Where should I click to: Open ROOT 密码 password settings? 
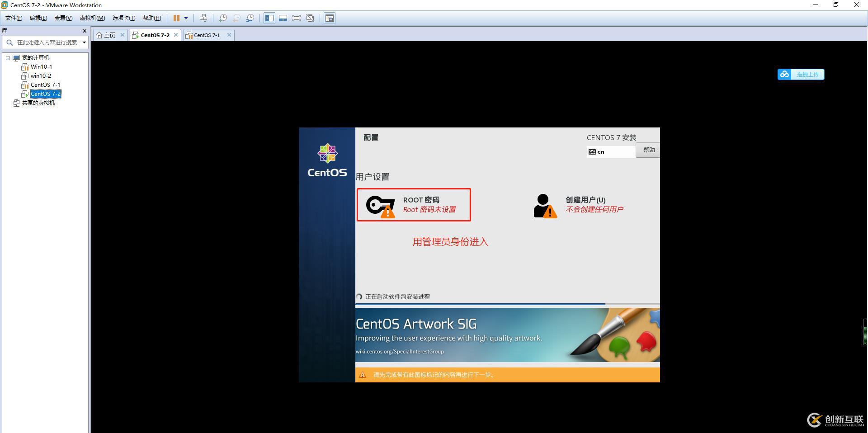(x=414, y=205)
